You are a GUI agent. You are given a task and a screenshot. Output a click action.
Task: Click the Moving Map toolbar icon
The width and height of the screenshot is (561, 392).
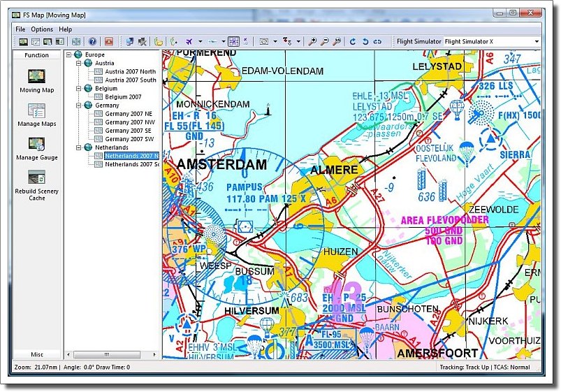[x=23, y=42]
